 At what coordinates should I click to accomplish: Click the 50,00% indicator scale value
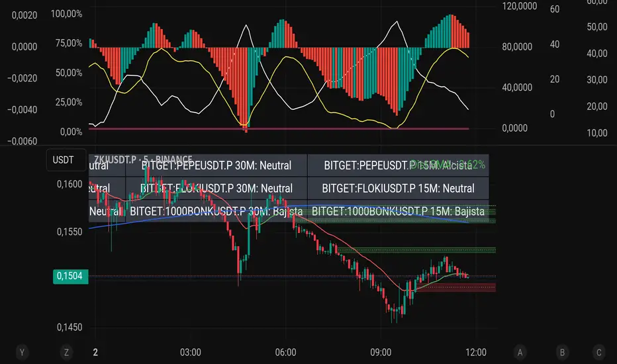click(69, 73)
